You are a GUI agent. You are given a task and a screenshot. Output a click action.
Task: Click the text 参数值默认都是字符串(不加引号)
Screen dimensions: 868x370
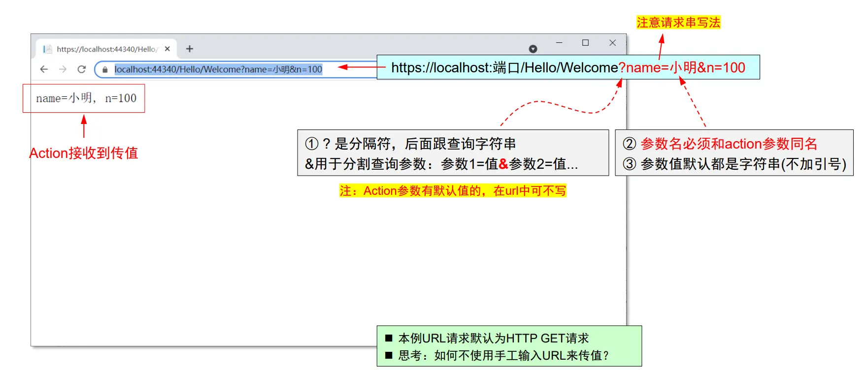pyautogui.click(x=743, y=164)
